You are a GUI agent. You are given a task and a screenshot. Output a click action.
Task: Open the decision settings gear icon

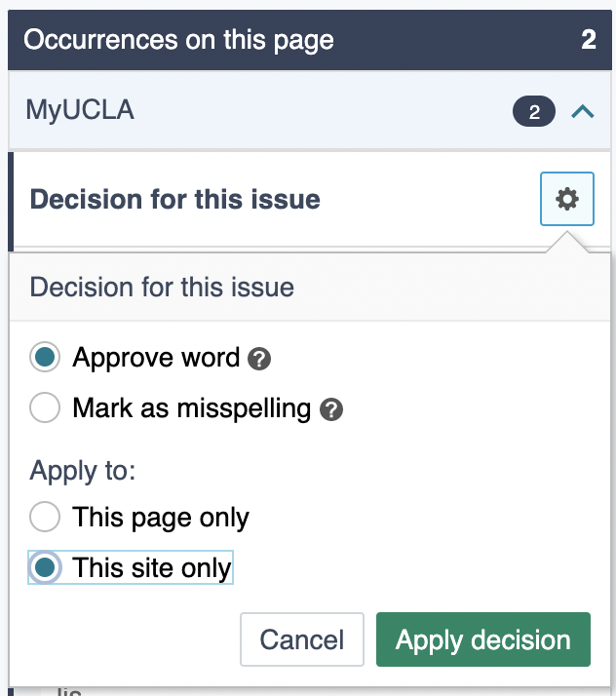pyautogui.click(x=566, y=199)
